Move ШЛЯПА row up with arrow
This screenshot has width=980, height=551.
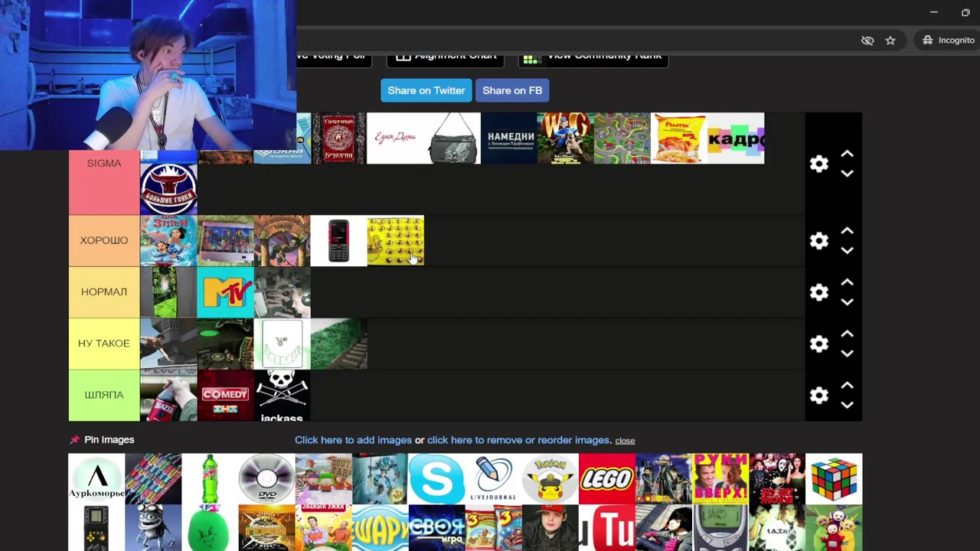pos(847,385)
